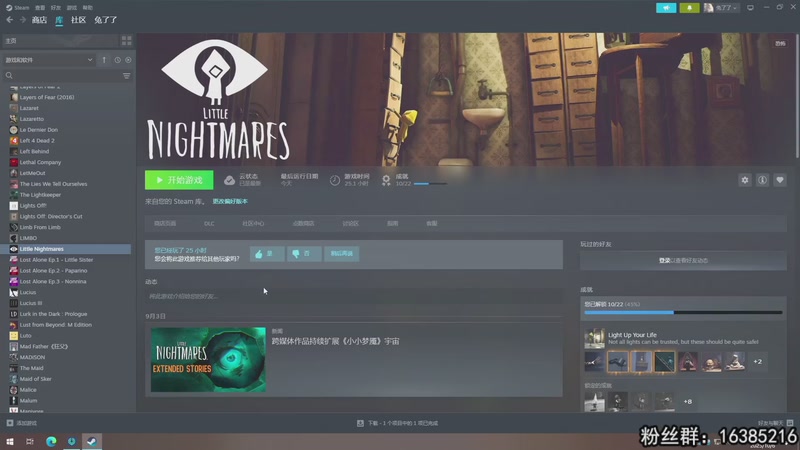Screen dimensions: 800x450
Task: Click the Steam icon in the taskbar
Action: pyautogui.click(x=92, y=441)
